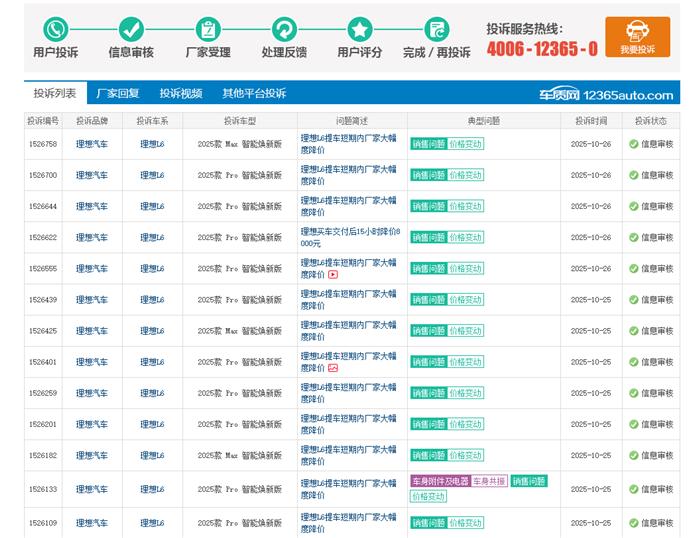
Task: Click the 厂家受理 clipboard icon
Action: point(208,29)
